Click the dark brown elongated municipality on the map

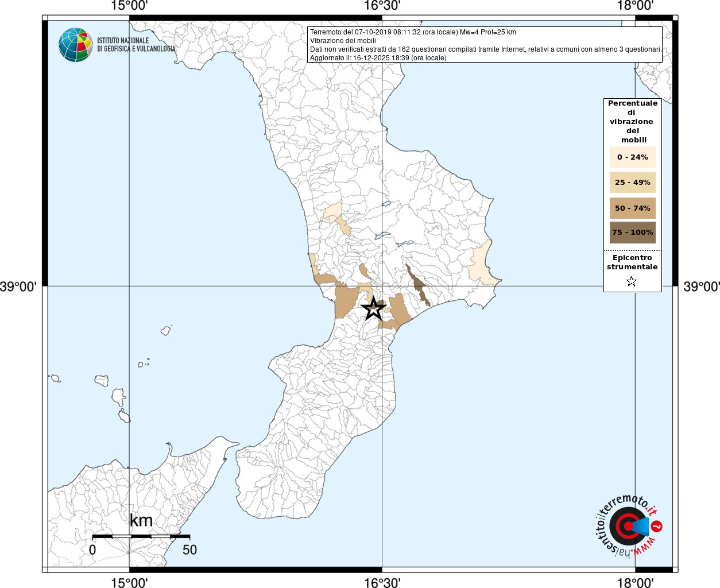(417, 285)
